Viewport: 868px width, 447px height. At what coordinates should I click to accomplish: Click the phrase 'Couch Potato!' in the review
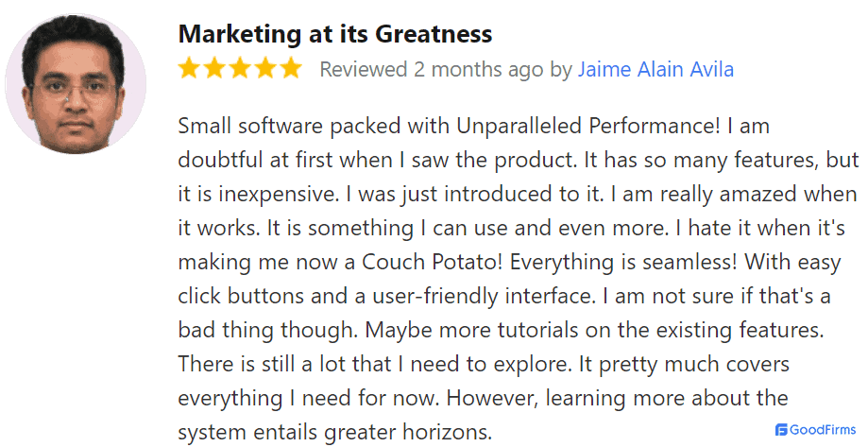[432, 262]
